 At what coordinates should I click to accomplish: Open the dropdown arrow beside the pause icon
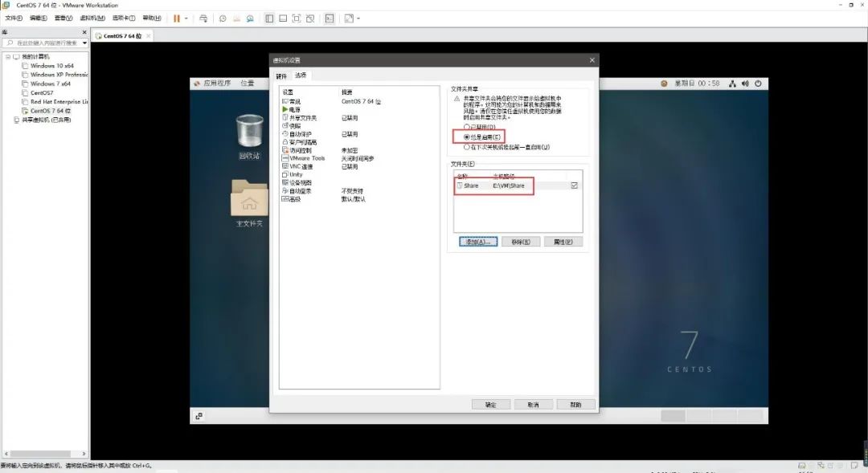pyautogui.click(x=186, y=18)
